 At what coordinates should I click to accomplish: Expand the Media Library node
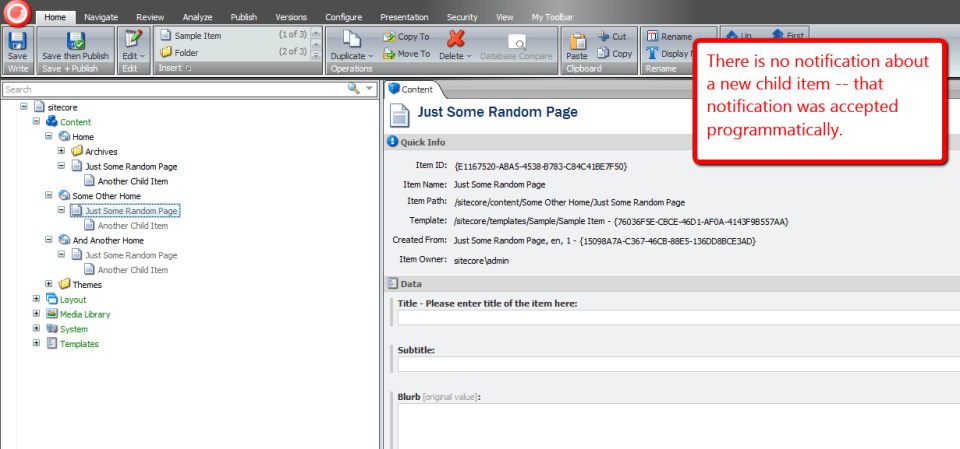click(x=36, y=314)
